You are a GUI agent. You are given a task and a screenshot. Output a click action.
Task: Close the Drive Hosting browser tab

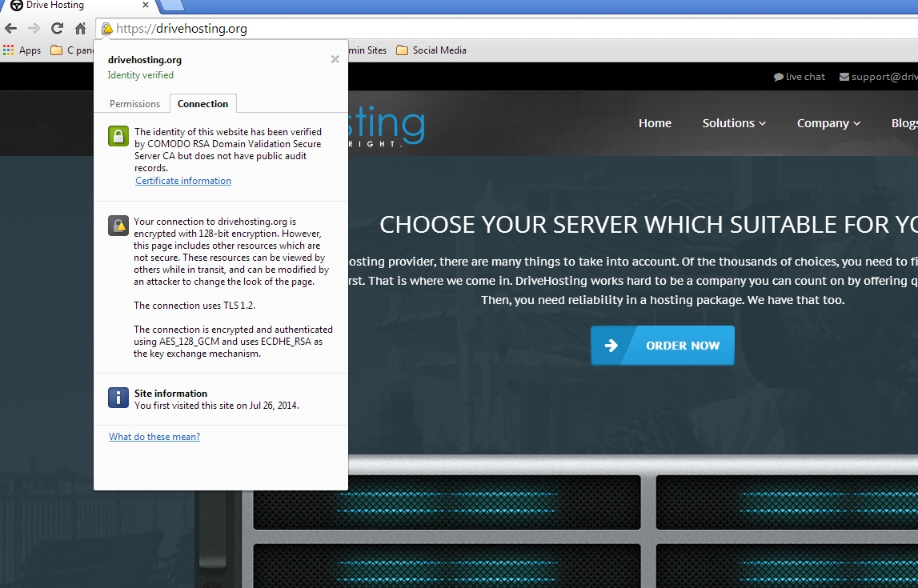(x=146, y=6)
